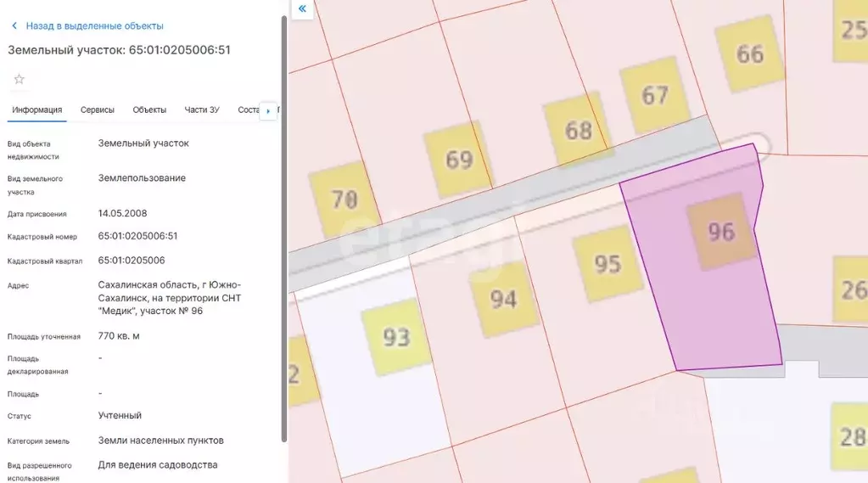Select building 69 on the map

click(458, 159)
